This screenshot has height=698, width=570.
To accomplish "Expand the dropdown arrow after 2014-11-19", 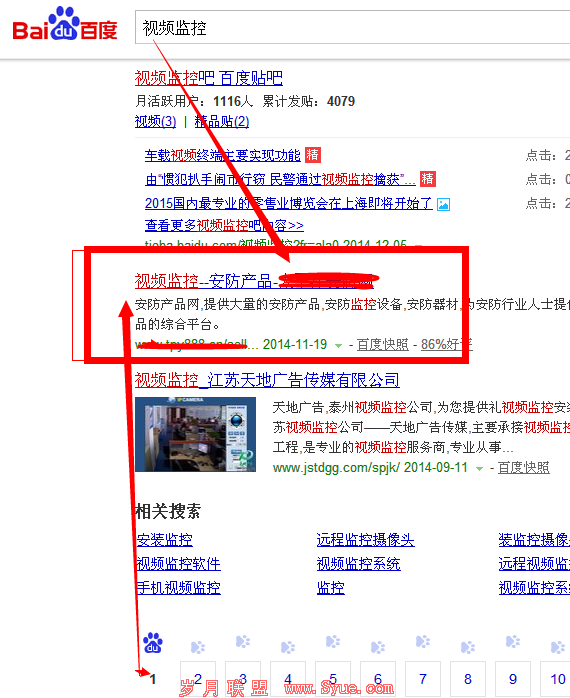I will click(338, 345).
